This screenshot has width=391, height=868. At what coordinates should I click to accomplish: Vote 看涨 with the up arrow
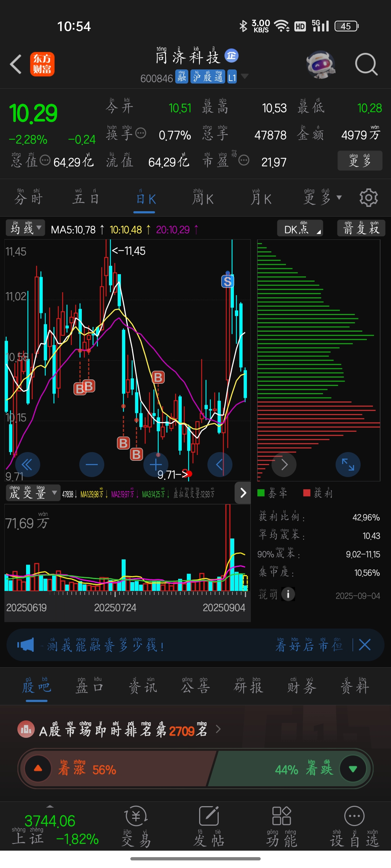coord(38,769)
